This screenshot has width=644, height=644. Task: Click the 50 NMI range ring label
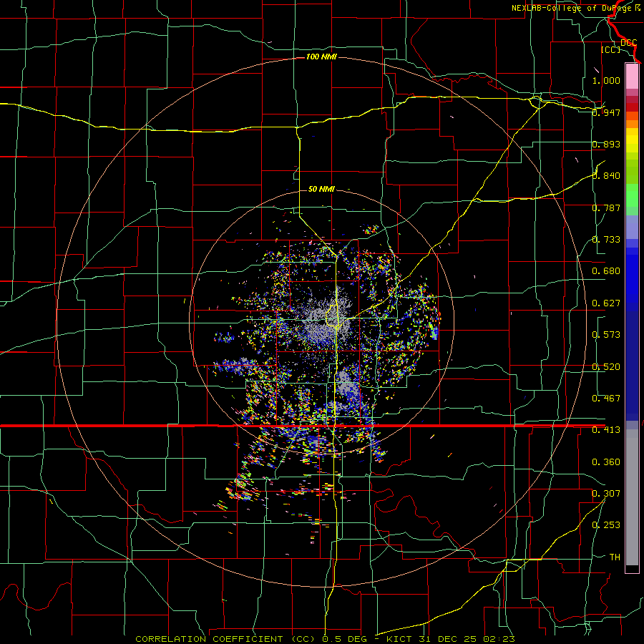tap(321, 189)
